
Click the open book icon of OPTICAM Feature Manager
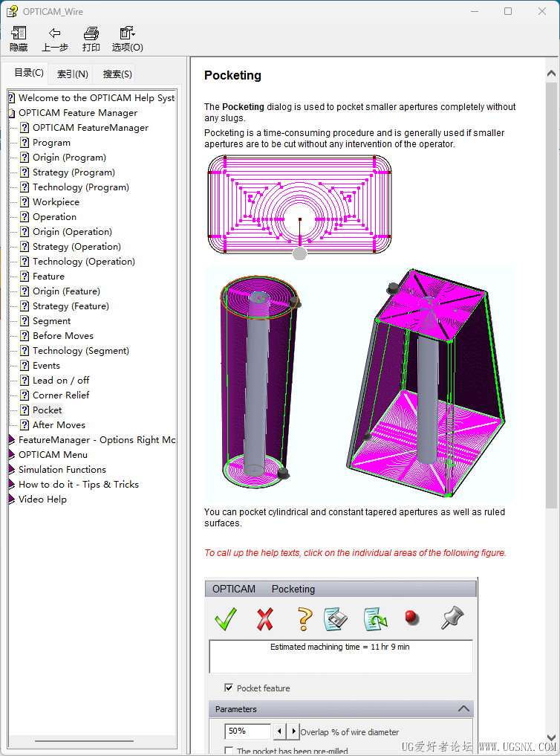coord(12,113)
